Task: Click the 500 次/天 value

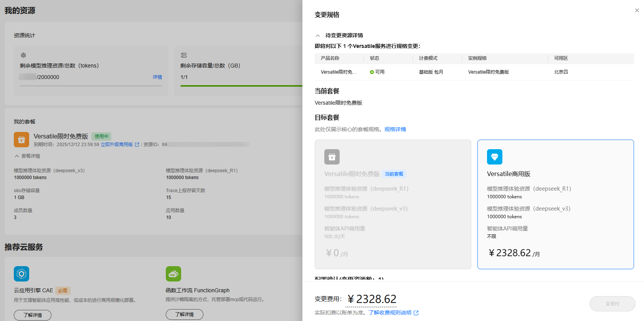Action: (x=335, y=237)
